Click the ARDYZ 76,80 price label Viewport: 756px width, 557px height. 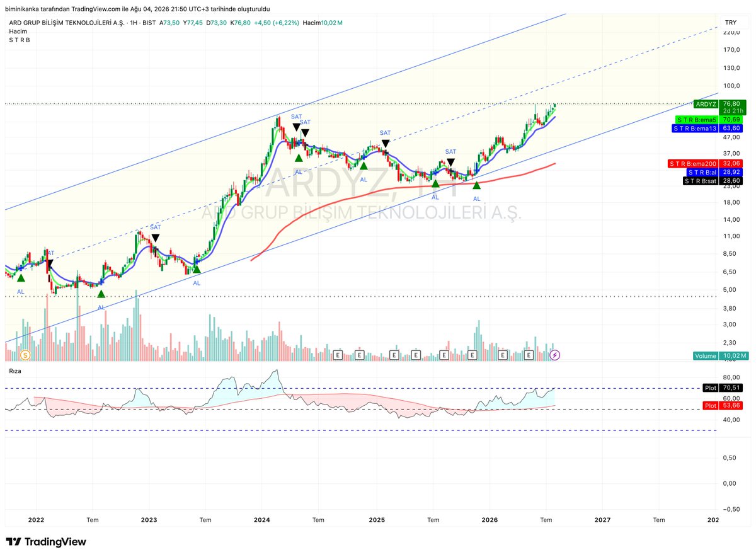[719, 104]
